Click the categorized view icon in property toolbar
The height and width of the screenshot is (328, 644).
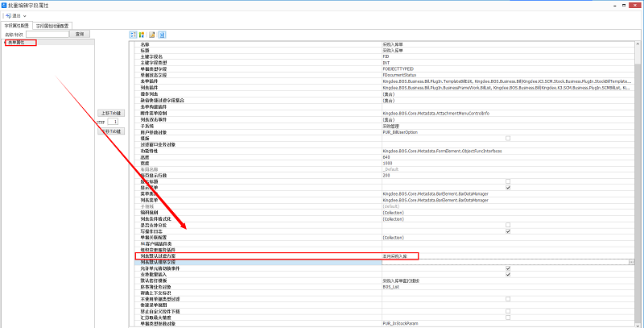[134, 35]
